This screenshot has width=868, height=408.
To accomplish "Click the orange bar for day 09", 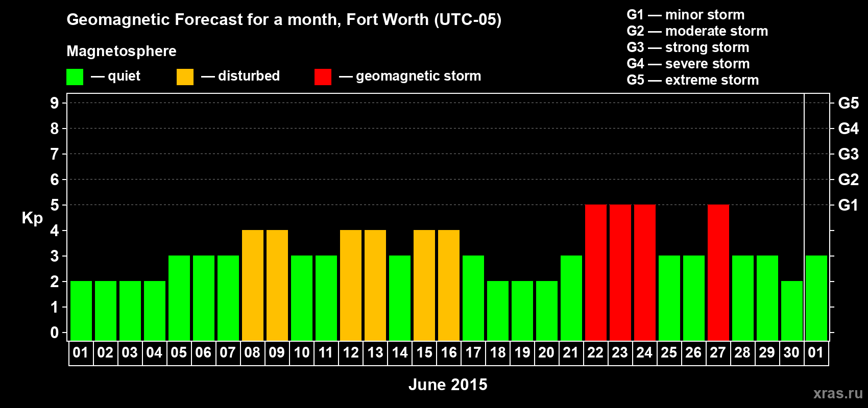I will click(277, 285).
